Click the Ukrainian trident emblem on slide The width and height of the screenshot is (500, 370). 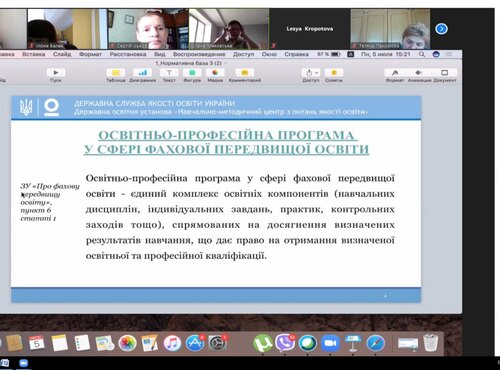point(26,107)
